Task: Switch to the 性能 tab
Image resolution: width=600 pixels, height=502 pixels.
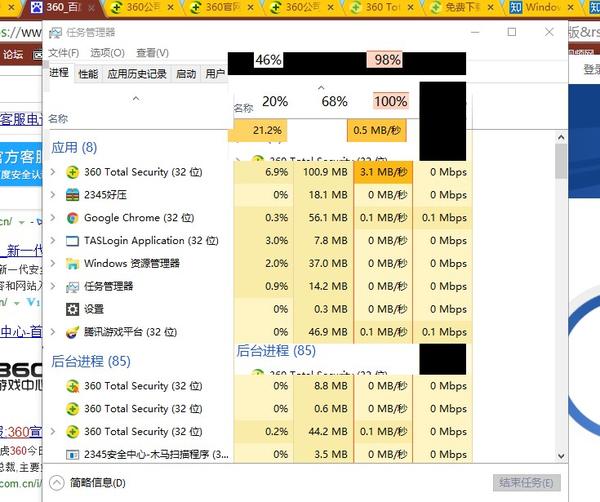Action: pyautogui.click(x=88, y=74)
